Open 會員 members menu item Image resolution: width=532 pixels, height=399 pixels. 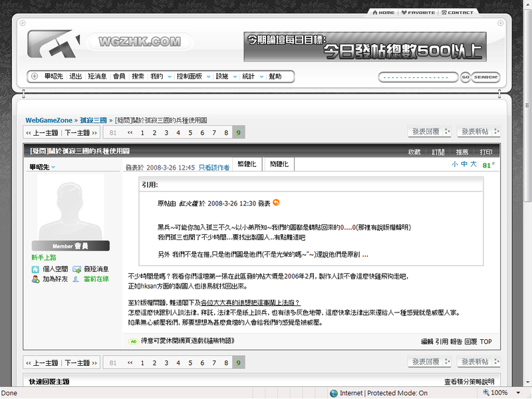coord(119,76)
